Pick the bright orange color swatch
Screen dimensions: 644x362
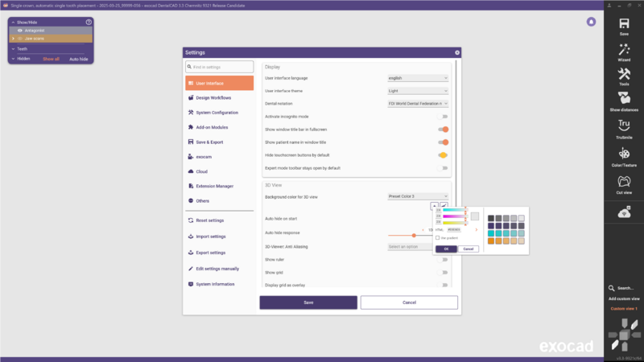491,241
